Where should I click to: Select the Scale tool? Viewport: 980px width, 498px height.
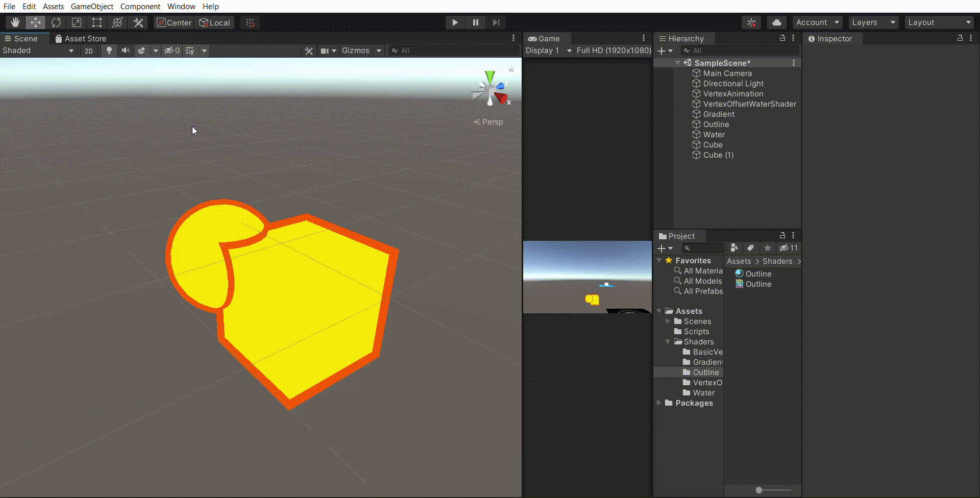pyautogui.click(x=77, y=22)
